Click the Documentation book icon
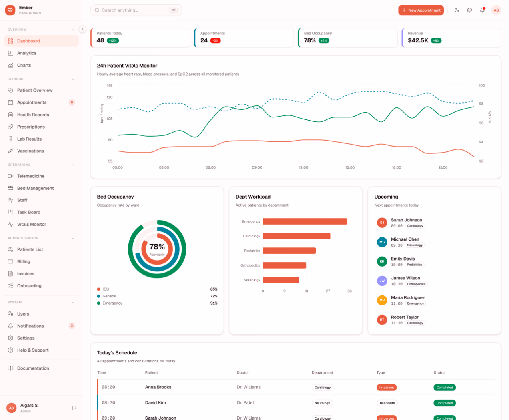The width and height of the screenshot is (509, 420). click(x=10, y=368)
